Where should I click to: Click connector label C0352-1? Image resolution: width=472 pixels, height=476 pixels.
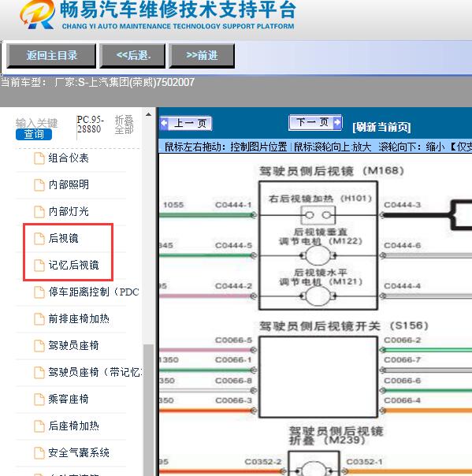click(x=365, y=462)
